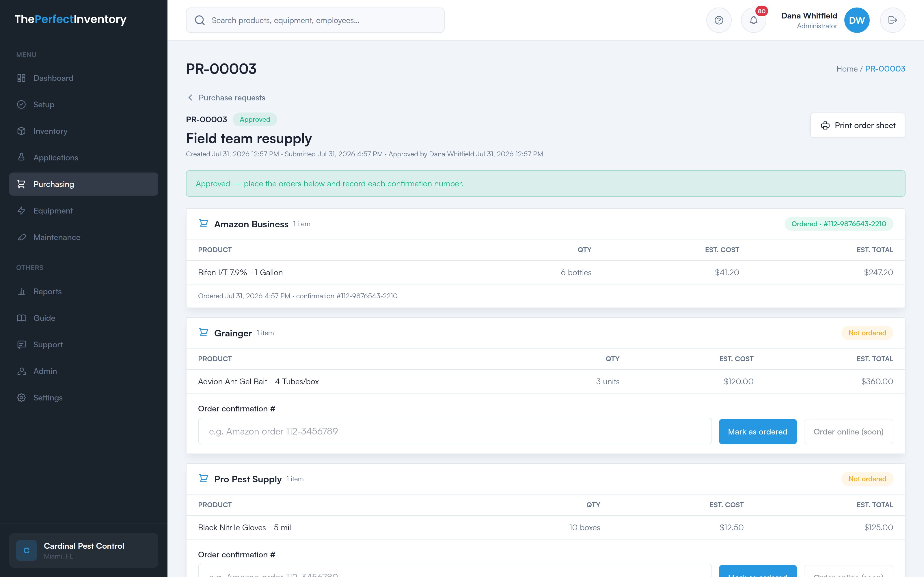
Task: Focus the Grainger order confirmation field
Action: (455, 431)
